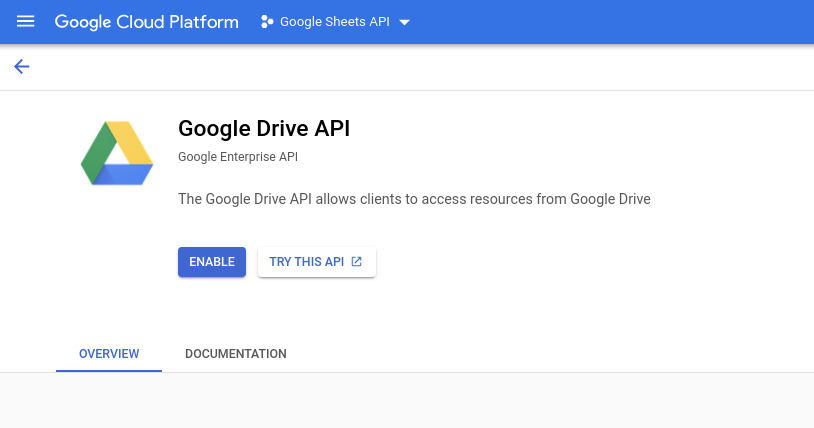The image size is (814, 428).
Task: Enable the Google Drive API
Action: pyautogui.click(x=212, y=262)
